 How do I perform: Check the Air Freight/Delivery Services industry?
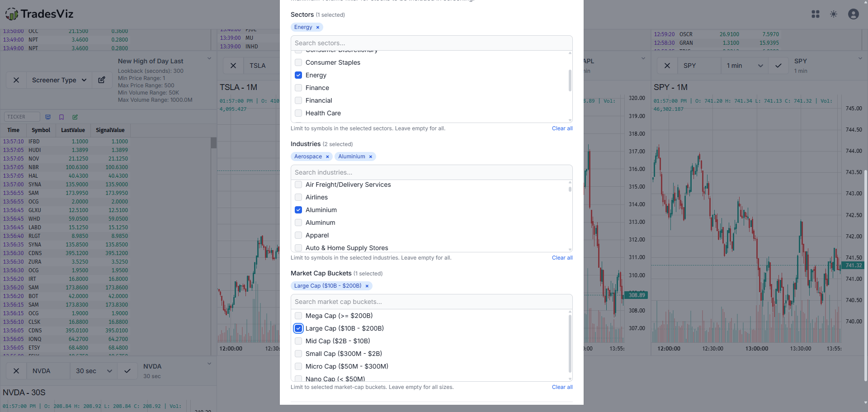(298, 185)
